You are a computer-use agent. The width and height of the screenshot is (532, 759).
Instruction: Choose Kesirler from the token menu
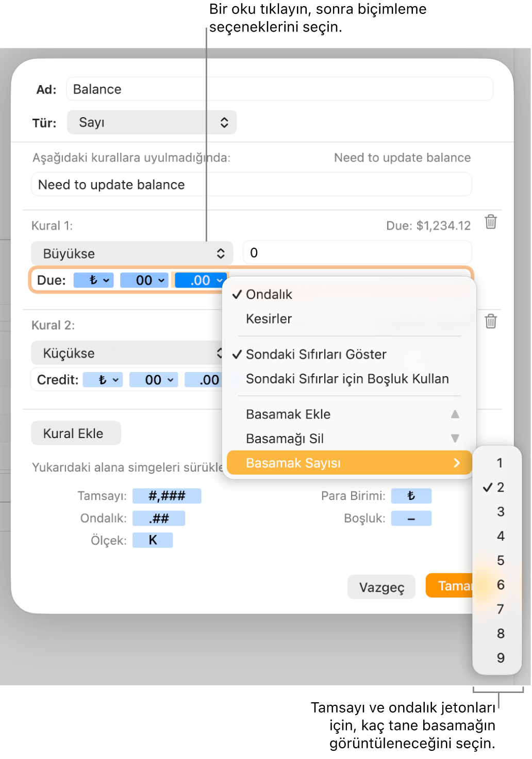coord(349,318)
